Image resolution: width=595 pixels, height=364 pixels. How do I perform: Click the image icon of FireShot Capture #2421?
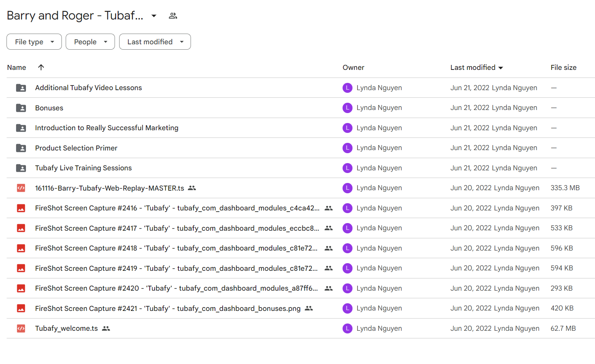tap(21, 308)
